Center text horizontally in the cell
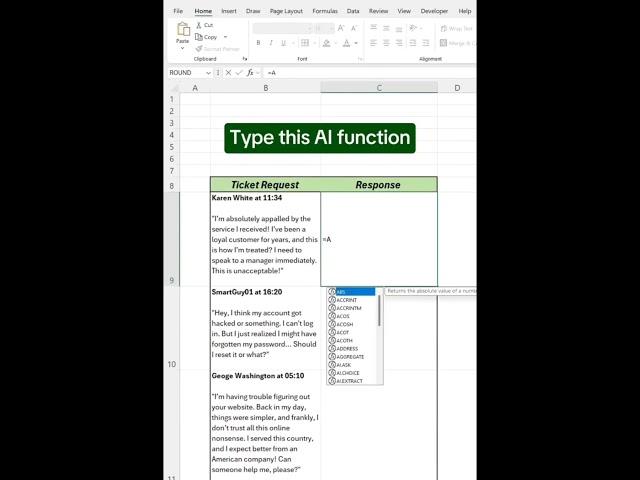The width and height of the screenshot is (640, 480). point(386,43)
